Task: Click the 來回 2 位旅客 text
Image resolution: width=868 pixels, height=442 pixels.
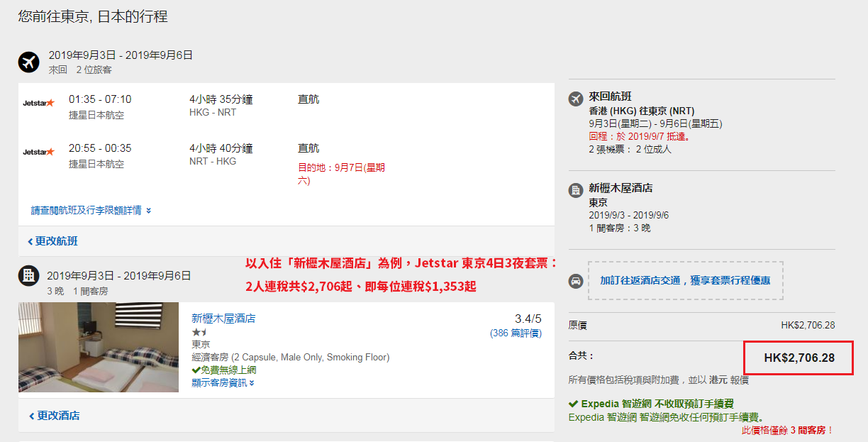Action: (80, 70)
